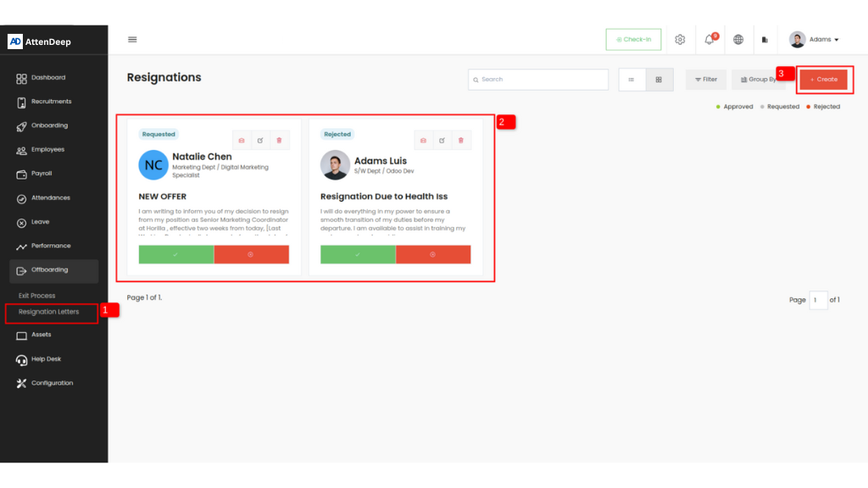Click the company building icon in top bar
The width and height of the screenshot is (868, 488).
(x=765, y=40)
